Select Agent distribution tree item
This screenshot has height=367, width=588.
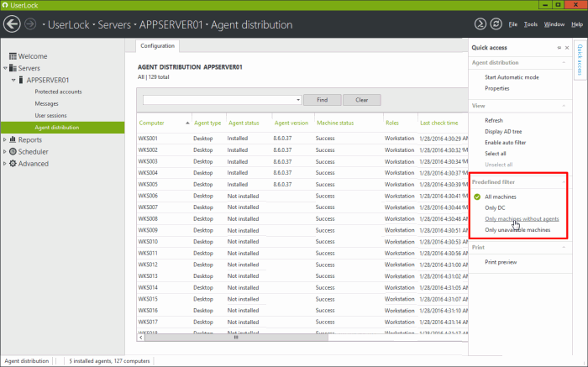[x=63, y=128]
